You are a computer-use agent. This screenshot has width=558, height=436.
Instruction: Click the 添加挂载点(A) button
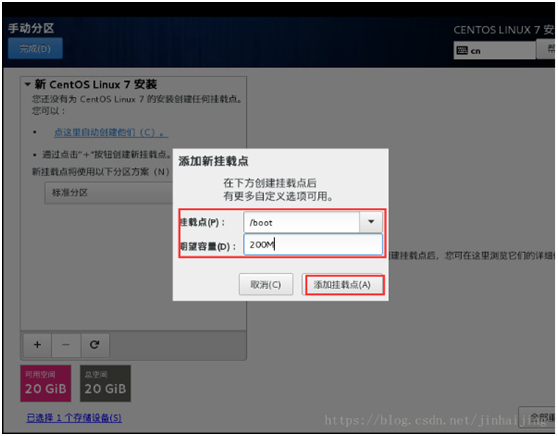[342, 285]
